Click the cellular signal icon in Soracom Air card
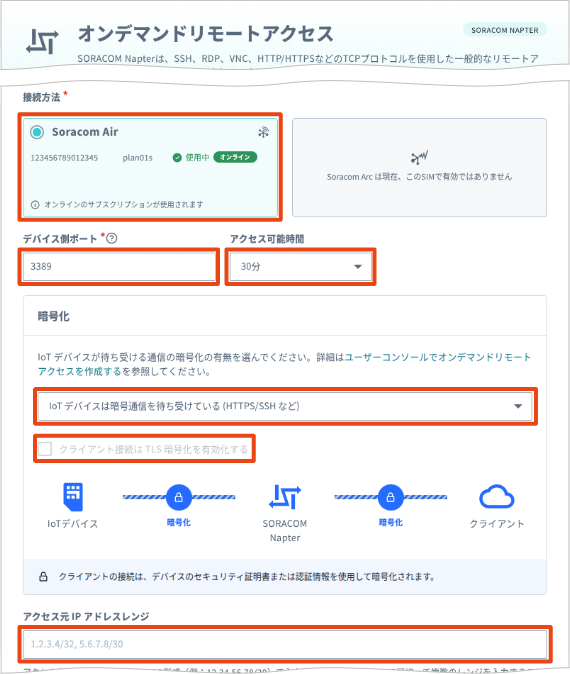The image size is (570, 674). (264, 132)
